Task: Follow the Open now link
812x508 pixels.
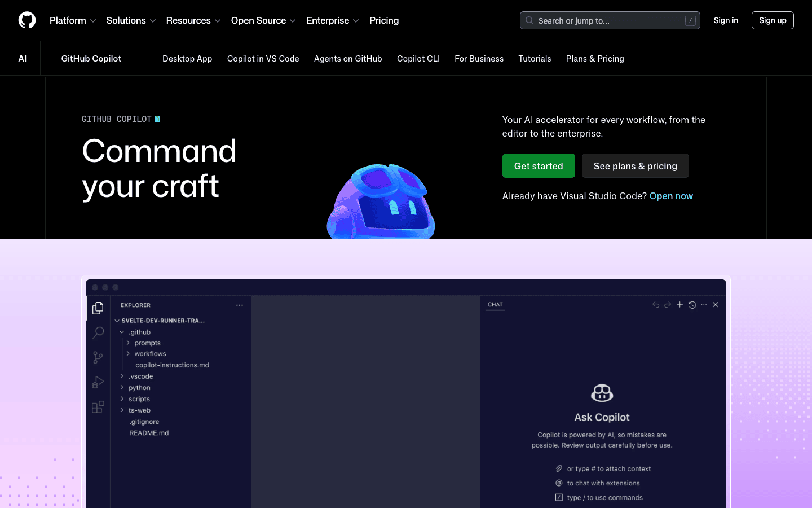Action: click(671, 196)
